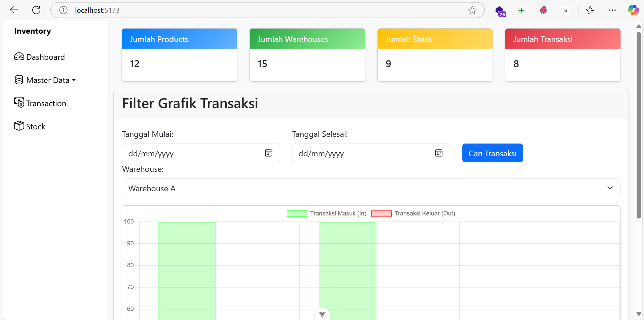This screenshot has width=644, height=320.
Task: Click the Dashboard speedometer icon
Action: [19, 56]
